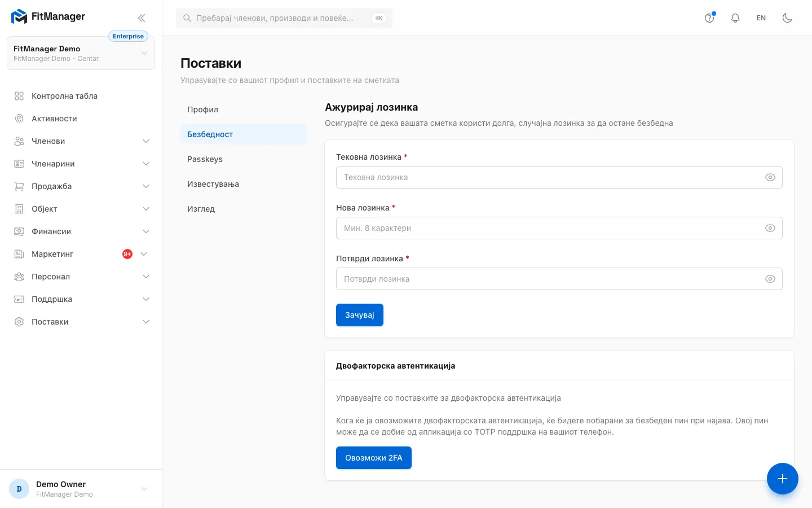The width and height of the screenshot is (812, 508).
Task: Focus the Нова лозинка input field
Action: [x=559, y=228]
